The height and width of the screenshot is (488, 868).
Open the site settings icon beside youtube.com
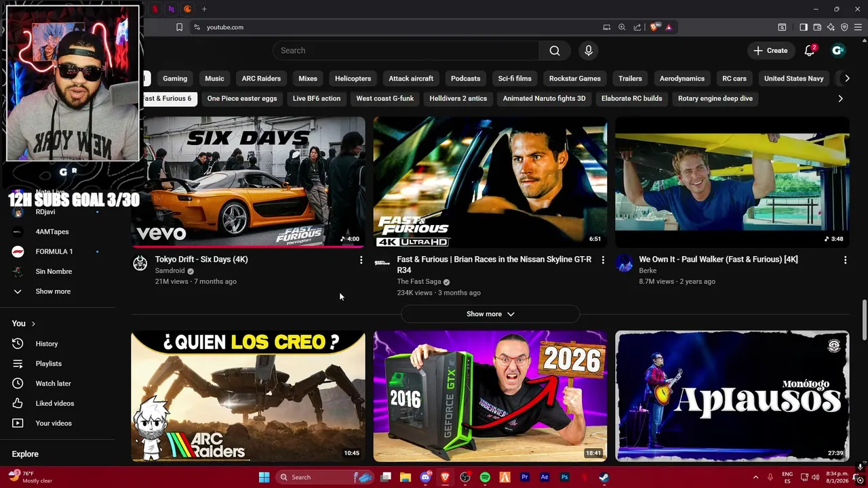[197, 27]
